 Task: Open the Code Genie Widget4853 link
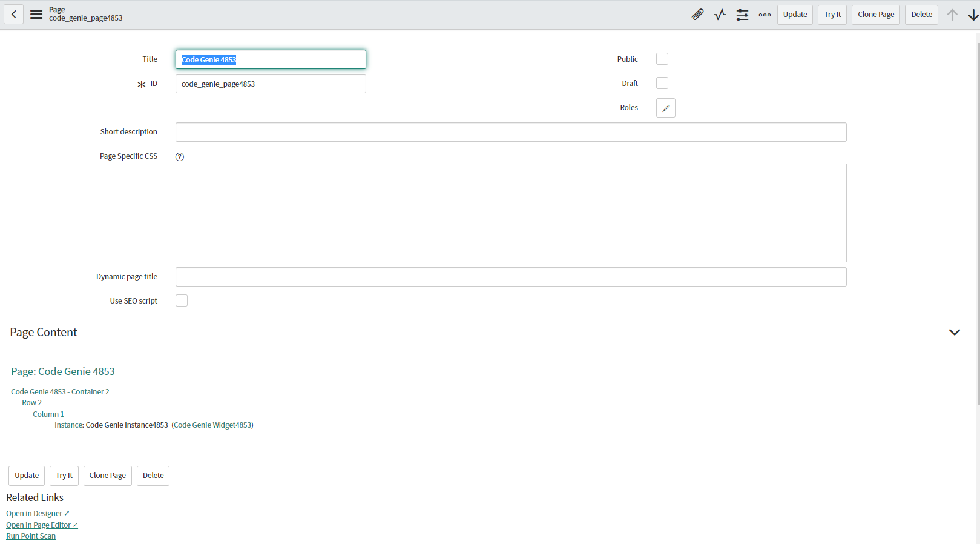[x=212, y=425]
